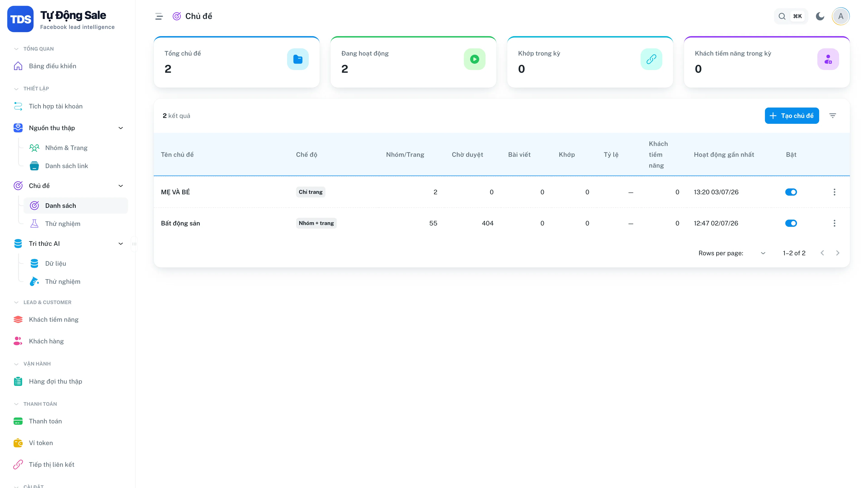Collapse the Nguồn thu thập section
The width and height of the screenshot is (868, 488).
coord(121,128)
